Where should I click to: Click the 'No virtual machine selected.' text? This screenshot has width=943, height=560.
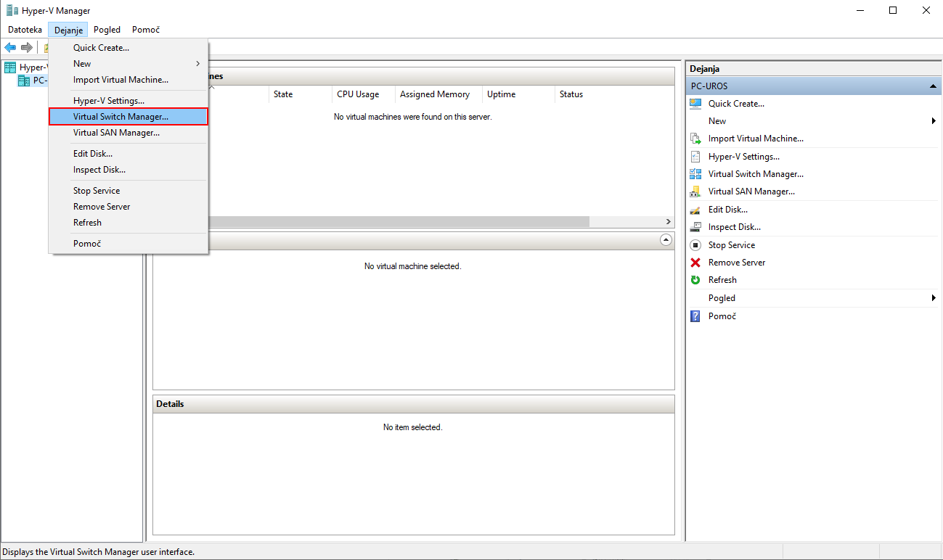pyautogui.click(x=412, y=266)
